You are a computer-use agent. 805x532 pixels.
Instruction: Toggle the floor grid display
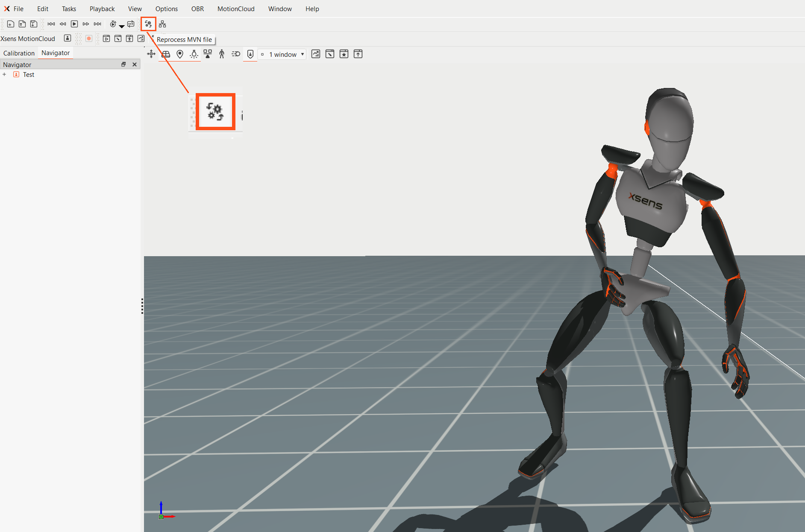click(166, 54)
